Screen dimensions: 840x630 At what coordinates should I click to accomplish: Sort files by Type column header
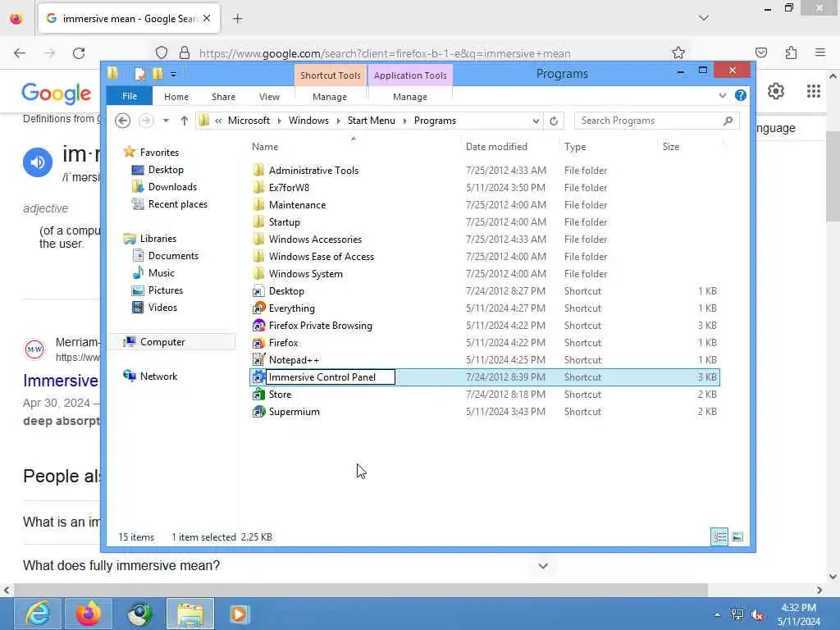(575, 147)
